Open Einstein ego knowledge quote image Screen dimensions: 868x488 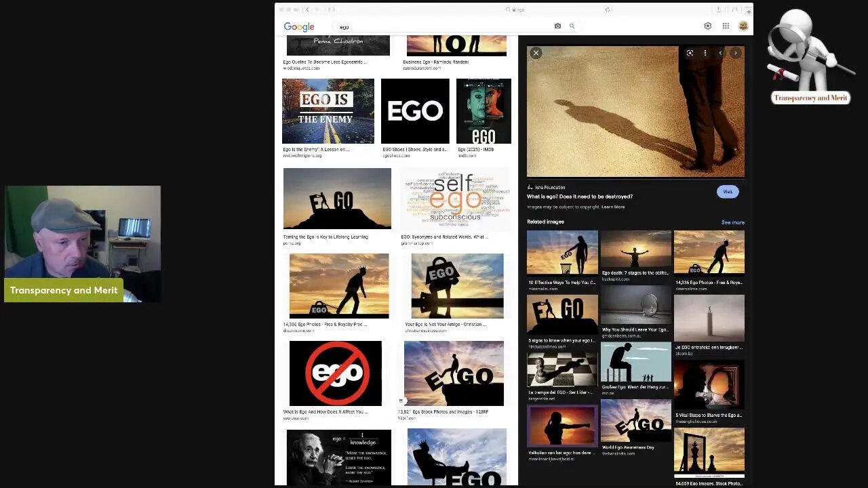338,456
